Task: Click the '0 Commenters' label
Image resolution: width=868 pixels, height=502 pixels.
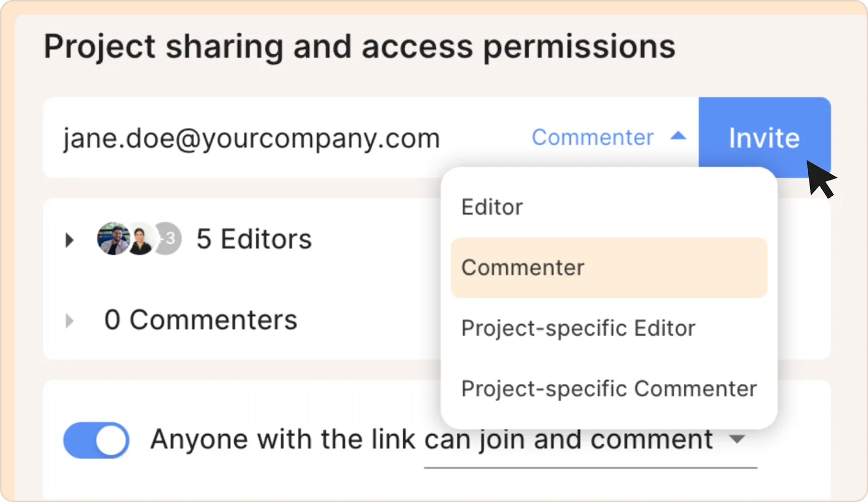Action: click(201, 320)
